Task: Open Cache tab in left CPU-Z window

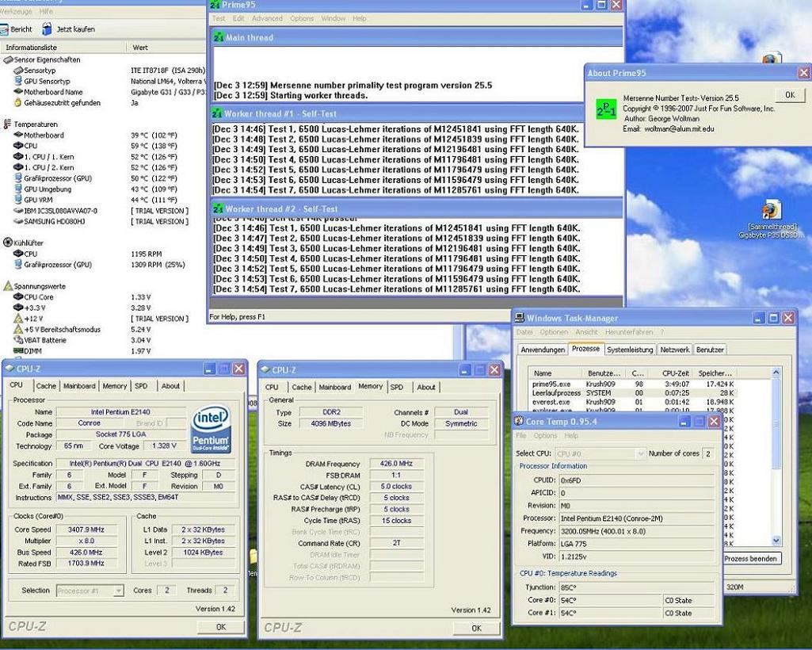Action: coord(46,386)
